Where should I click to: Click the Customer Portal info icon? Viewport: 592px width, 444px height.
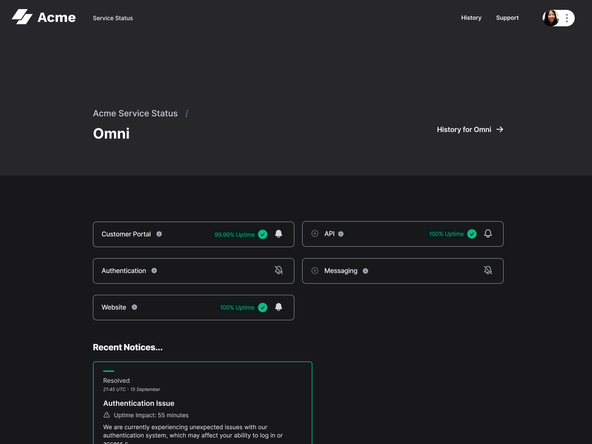pyautogui.click(x=159, y=234)
